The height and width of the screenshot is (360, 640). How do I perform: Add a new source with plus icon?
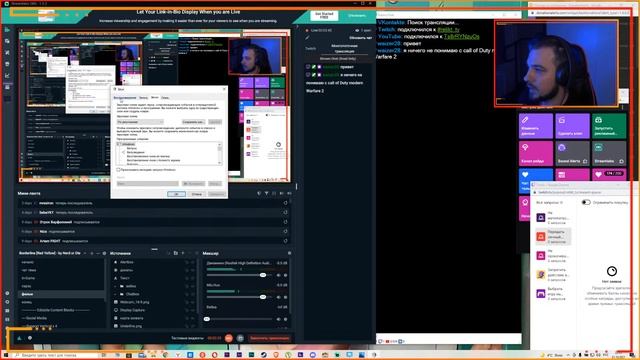pos(183,253)
